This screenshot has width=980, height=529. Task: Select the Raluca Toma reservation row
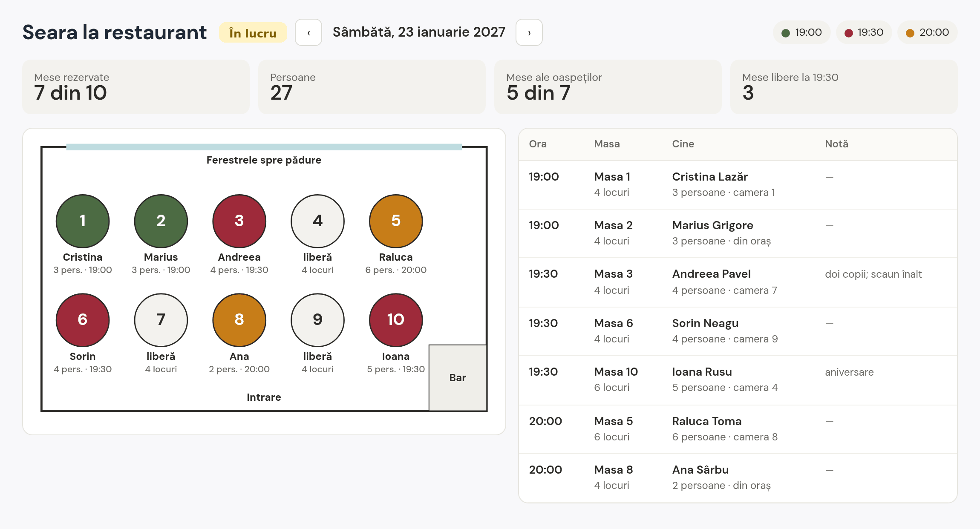coord(738,429)
